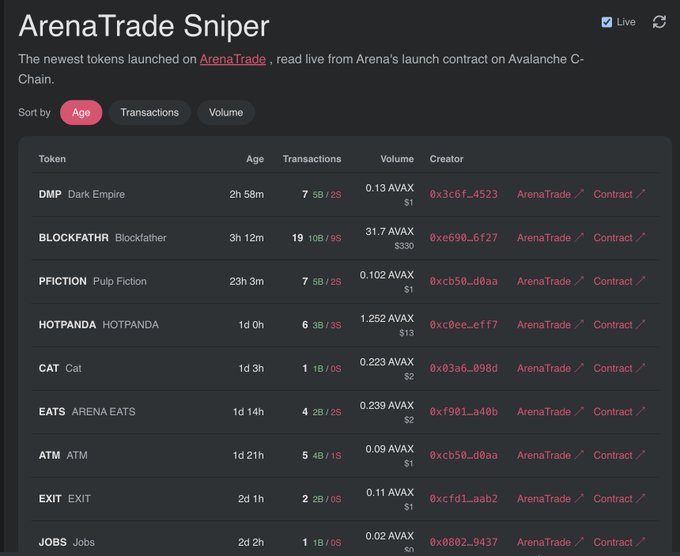This screenshot has height=556, width=680.
Task: Open ArenaTrade link for ATM row
Action: (550, 455)
